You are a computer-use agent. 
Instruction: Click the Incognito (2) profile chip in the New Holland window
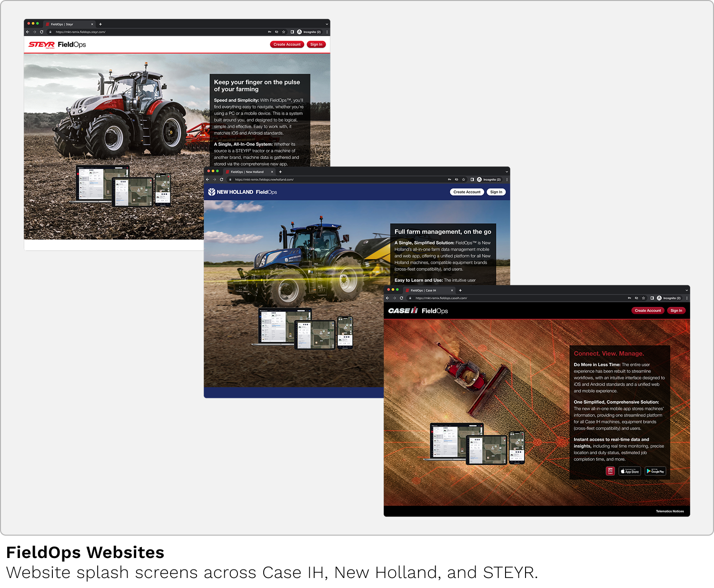(x=489, y=179)
